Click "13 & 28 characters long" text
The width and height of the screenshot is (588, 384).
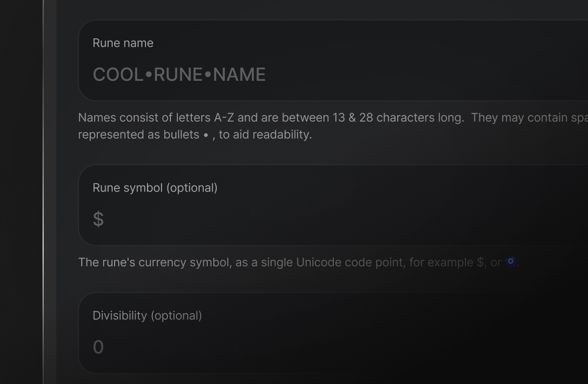click(x=398, y=118)
